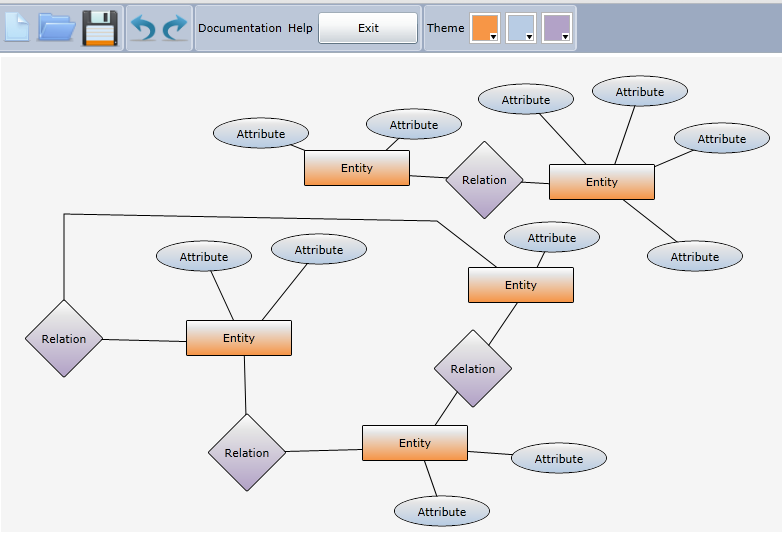Select the Attribute attached to the middle Entity
The height and width of the screenshot is (533, 782).
[x=552, y=238]
